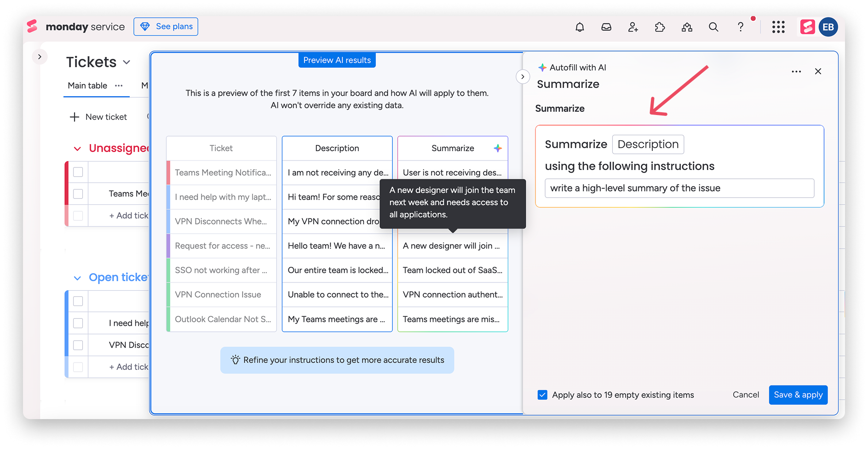
Task: Click the pink product icon beside avatar
Action: pos(807,27)
